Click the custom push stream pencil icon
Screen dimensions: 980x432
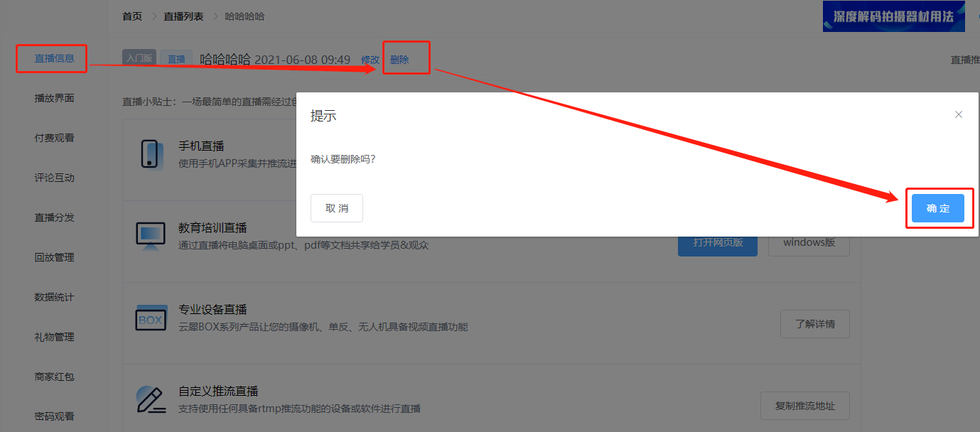[150, 400]
